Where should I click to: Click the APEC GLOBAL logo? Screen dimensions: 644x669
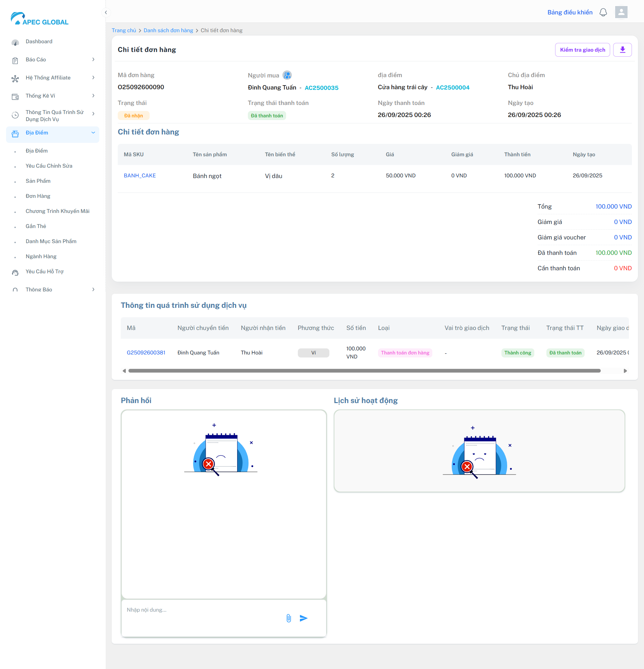[40, 19]
